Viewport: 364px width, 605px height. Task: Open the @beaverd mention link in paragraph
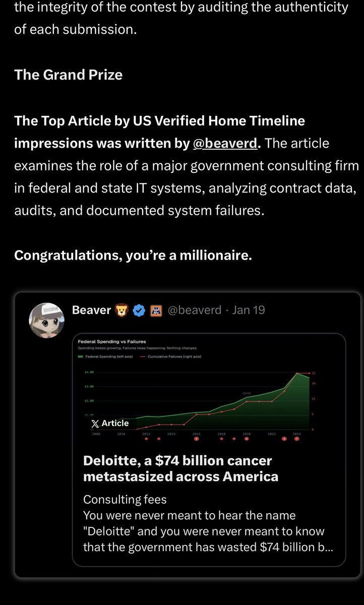(225, 144)
